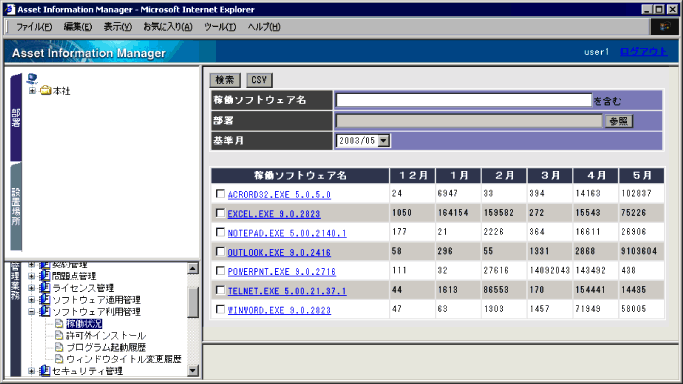
Task: Open the NOTEPAD.EXE 5.00.2140.1 link
Action: 287,233
